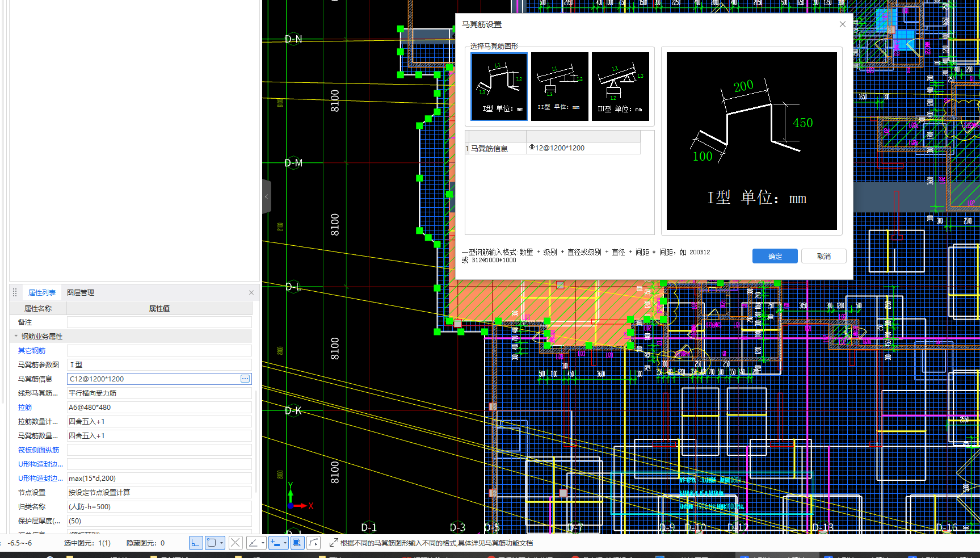Screen dimensions: 980x558
Task: Click the 属性名称 column header
Action: pos(38,309)
